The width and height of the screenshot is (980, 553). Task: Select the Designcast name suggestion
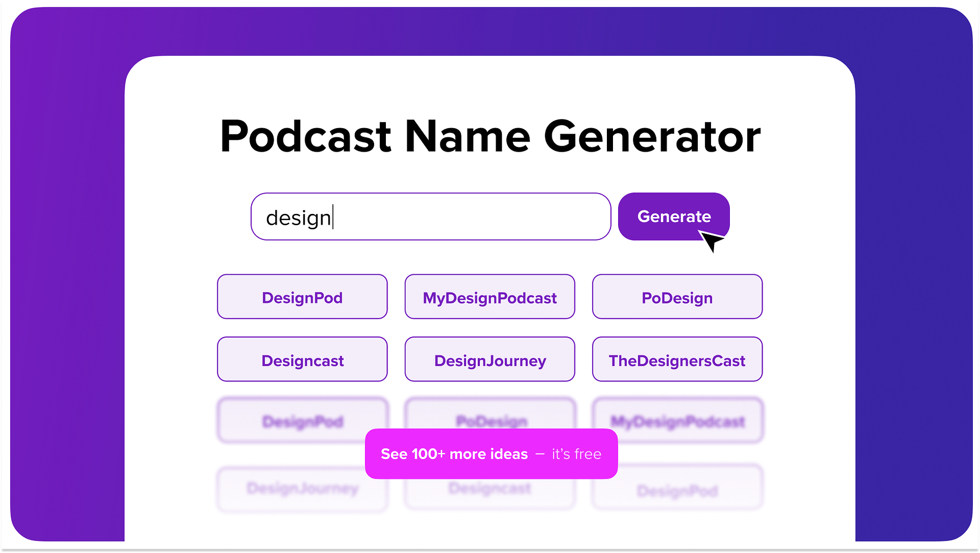pyautogui.click(x=302, y=360)
